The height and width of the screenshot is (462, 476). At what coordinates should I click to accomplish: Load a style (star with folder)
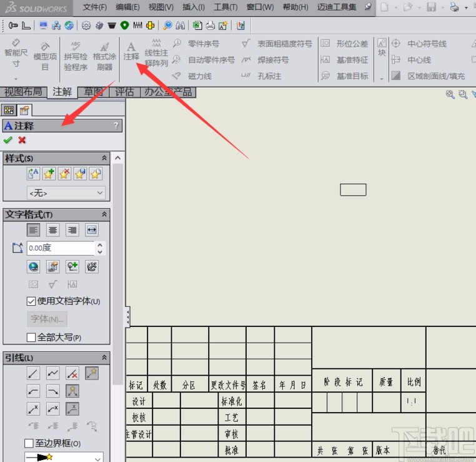point(96,174)
